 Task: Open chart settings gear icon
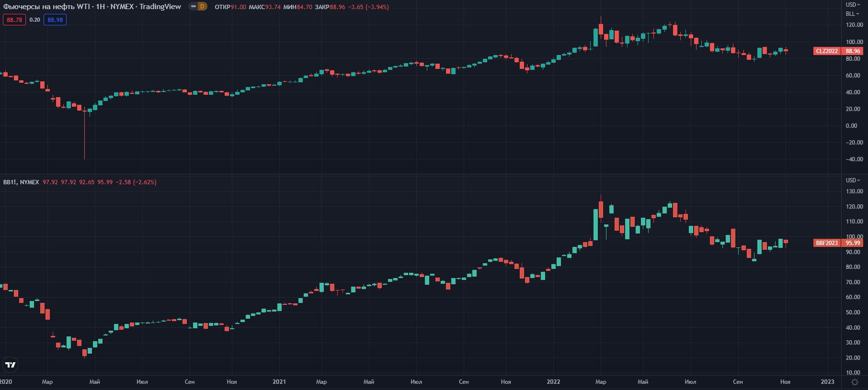point(855,382)
